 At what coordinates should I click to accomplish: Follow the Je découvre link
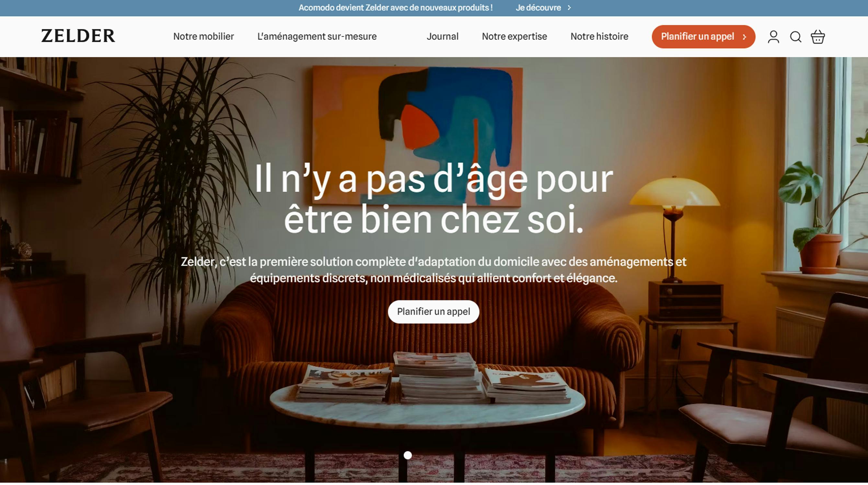538,7
